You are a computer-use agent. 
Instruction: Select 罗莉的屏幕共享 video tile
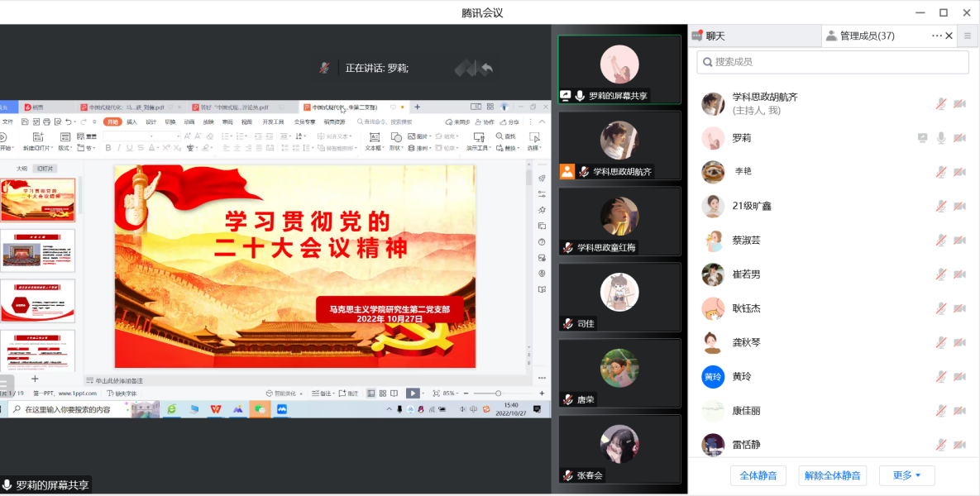point(619,69)
